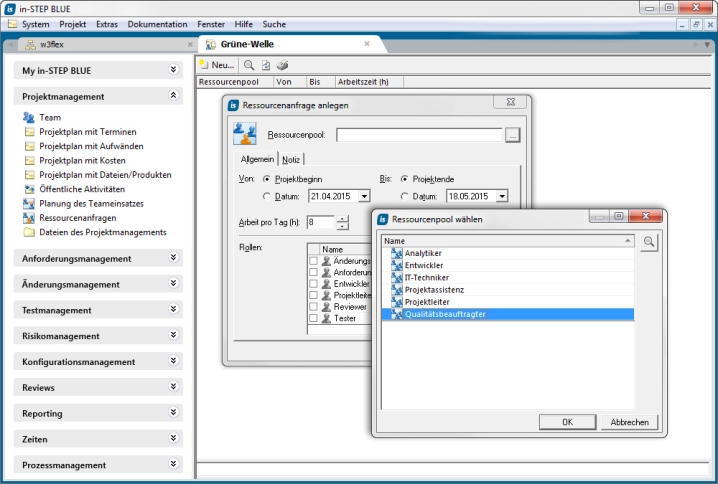Select the Bis Projektende radio button
Screen dimensions: 718x484
[x=405, y=178]
